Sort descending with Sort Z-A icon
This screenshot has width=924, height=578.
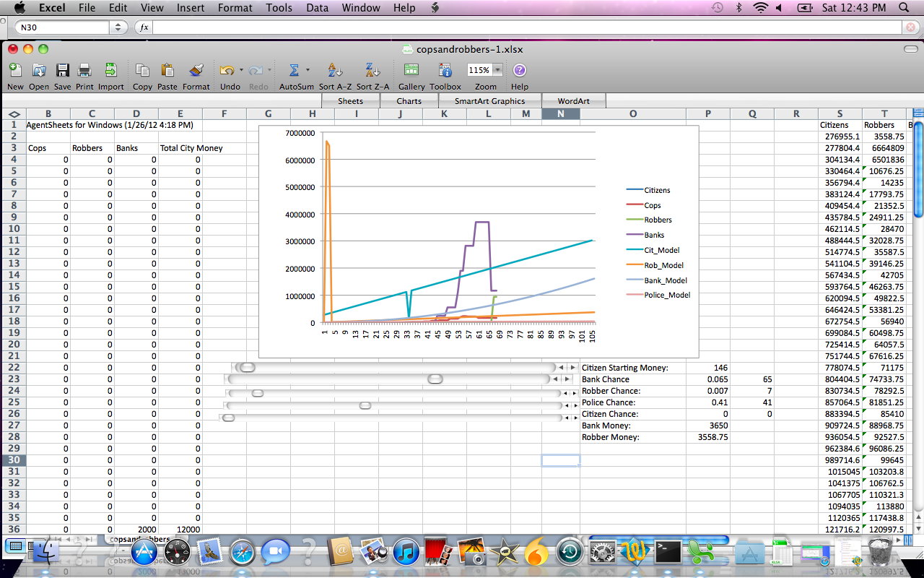coord(372,70)
